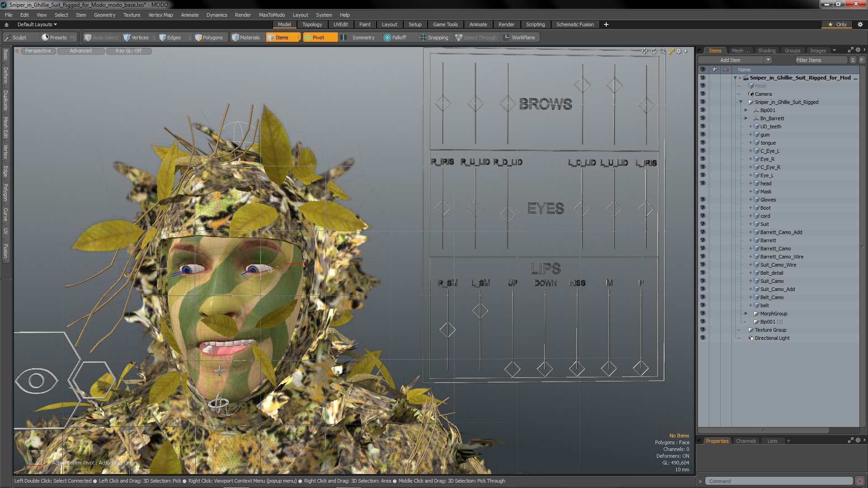Maximize the 3D viewport with yellow arrows icon
868x488 pixels.
[671, 51]
